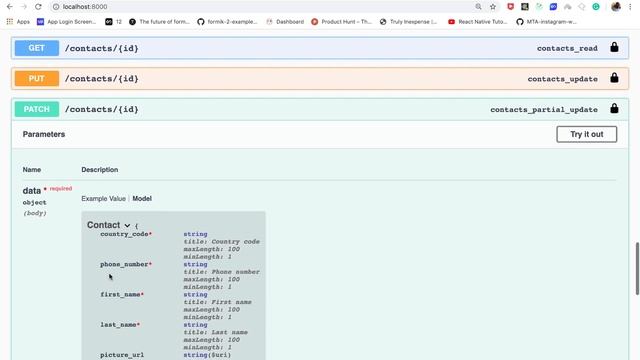Click the first_name field name
The width and height of the screenshot is (640, 360).
click(x=120, y=294)
